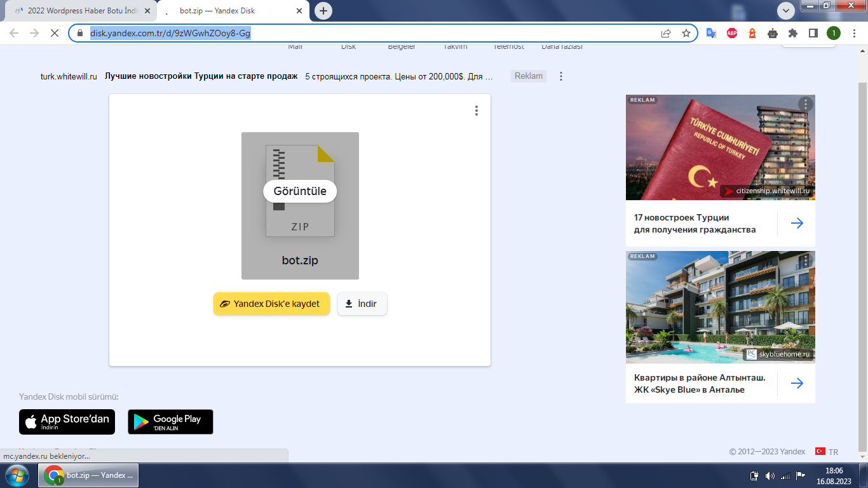Get the app from Google Play badge
868x488 pixels.
pyautogui.click(x=170, y=422)
